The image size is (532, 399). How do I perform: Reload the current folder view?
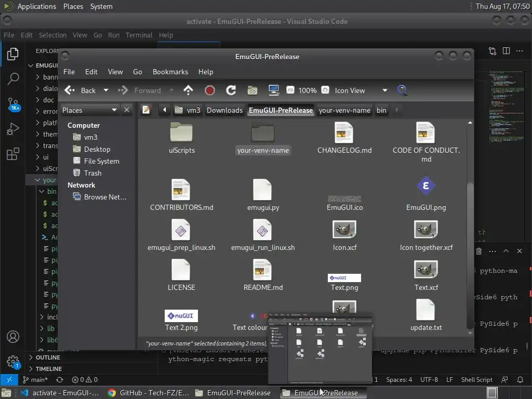[x=231, y=90]
